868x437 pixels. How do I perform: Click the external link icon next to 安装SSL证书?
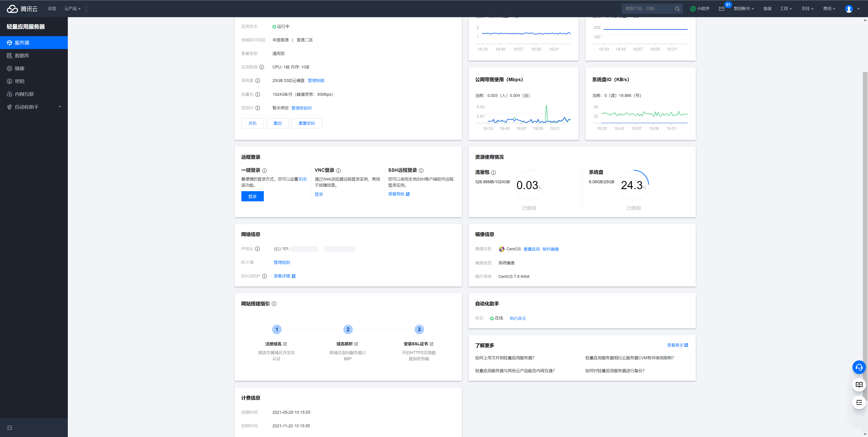click(432, 344)
